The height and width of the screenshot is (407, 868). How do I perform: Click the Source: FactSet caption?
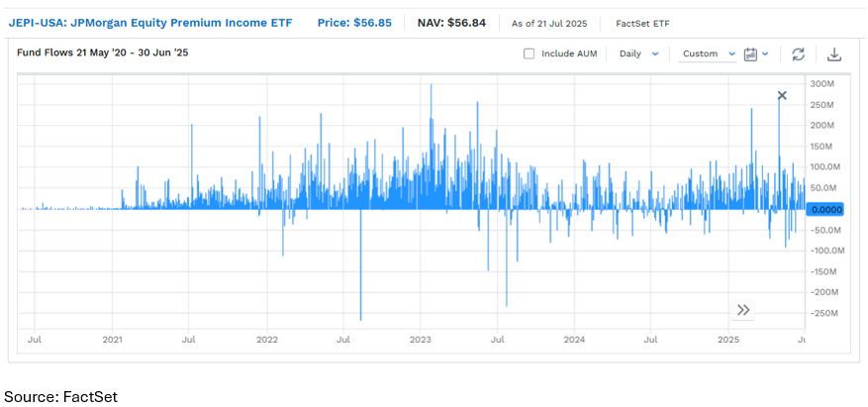pos(61,396)
